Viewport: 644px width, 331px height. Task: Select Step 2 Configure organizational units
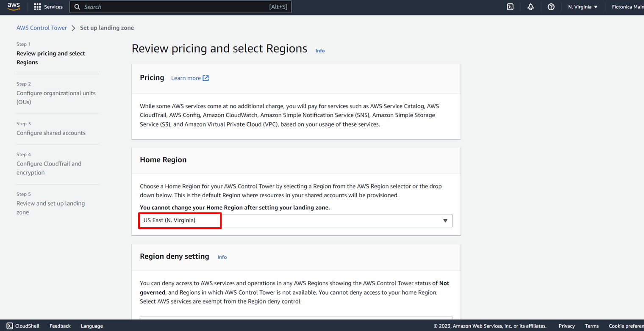pyautogui.click(x=56, y=97)
